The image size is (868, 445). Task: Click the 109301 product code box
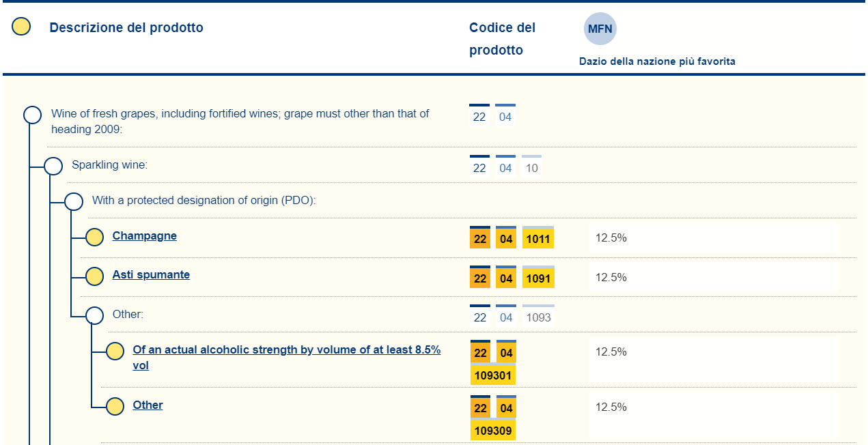tap(493, 375)
